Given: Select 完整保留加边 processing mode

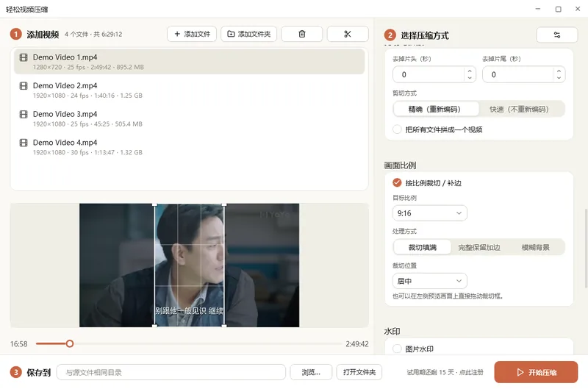Looking at the screenshot, I should (479, 247).
